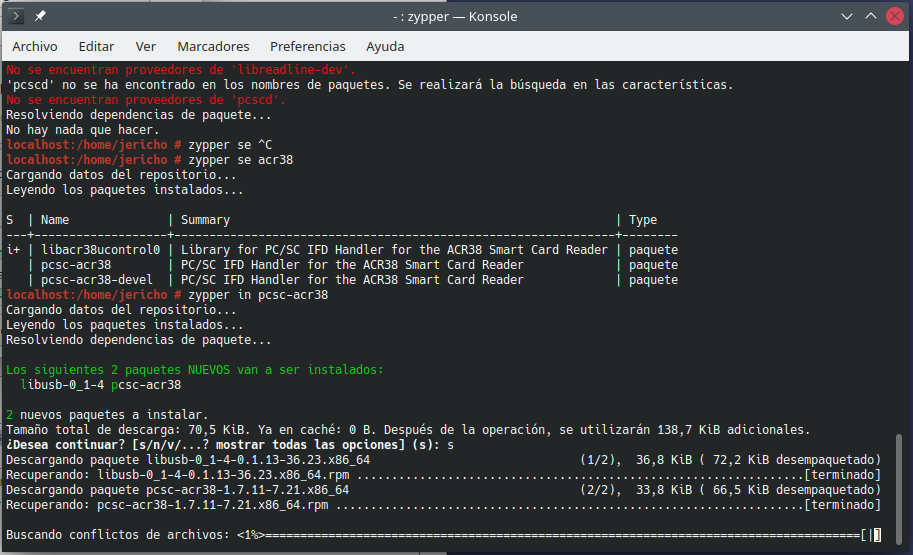
Task: Expand the Ver menu
Action: pos(146,46)
